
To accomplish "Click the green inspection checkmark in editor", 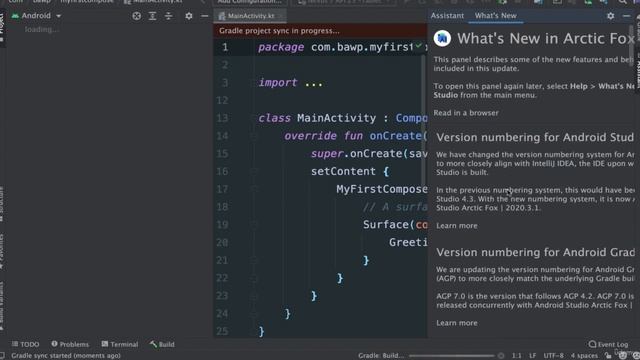I will pos(418,46).
